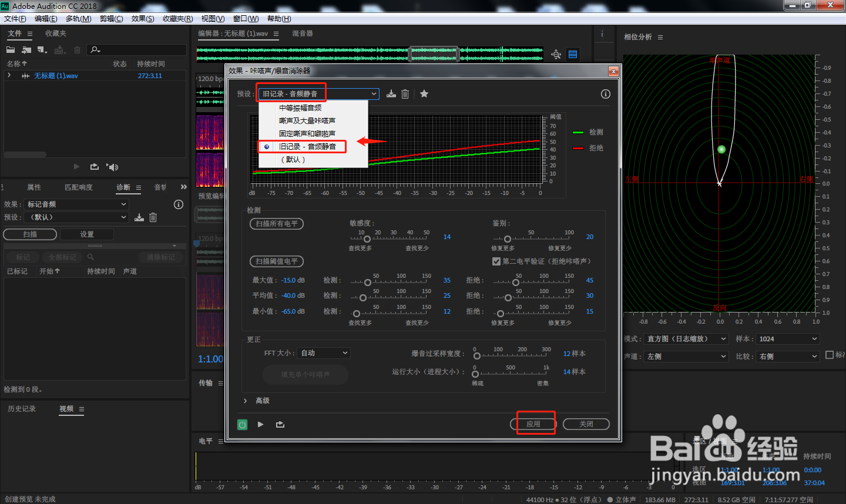The image size is (846, 504).
Task: Open FFT size dropdown
Action: click(x=324, y=353)
